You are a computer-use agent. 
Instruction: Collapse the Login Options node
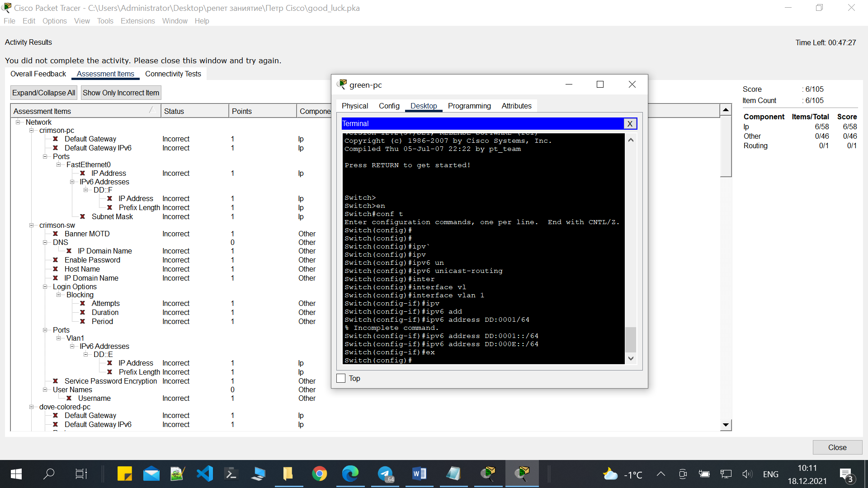click(x=45, y=287)
